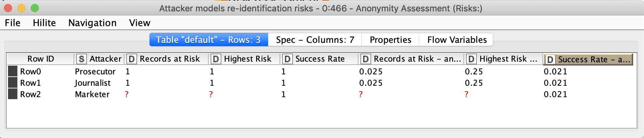Select the Table "default" - Rows: 3 tab
Viewport: 644px width, 138px height.
pos(209,40)
